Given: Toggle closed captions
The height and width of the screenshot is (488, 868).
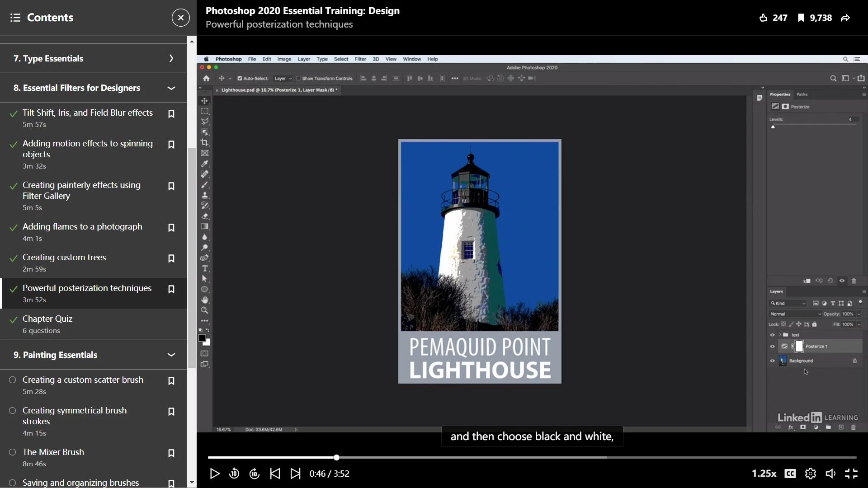Looking at the screenshot, I should click(x=790, y=474).
